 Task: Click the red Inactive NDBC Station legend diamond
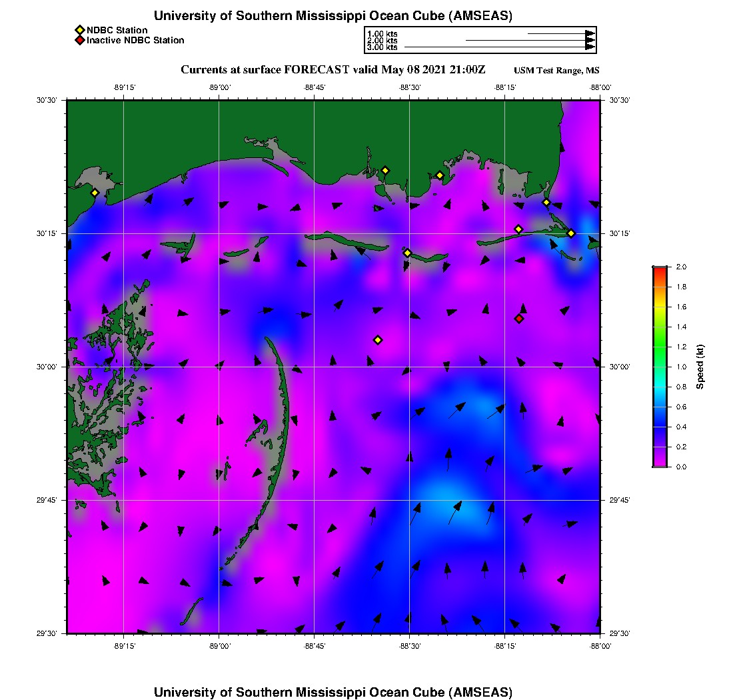click(79, 40)
